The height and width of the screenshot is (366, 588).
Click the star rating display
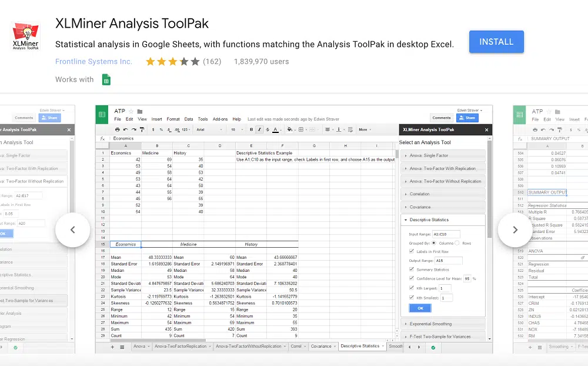click(x=173, y=62)
